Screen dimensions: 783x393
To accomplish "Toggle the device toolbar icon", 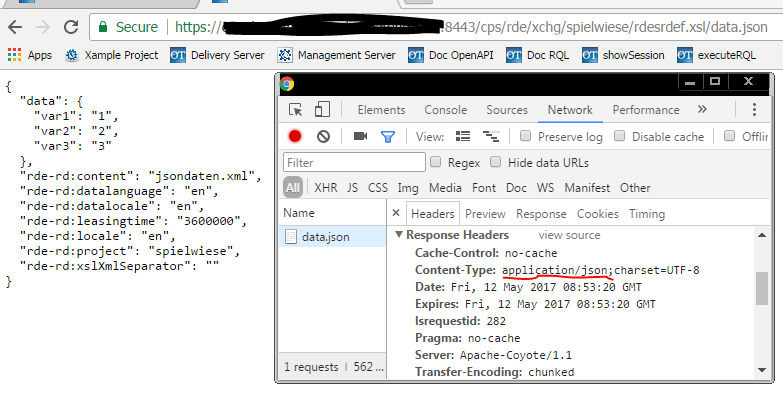I will tap(322, 110).
